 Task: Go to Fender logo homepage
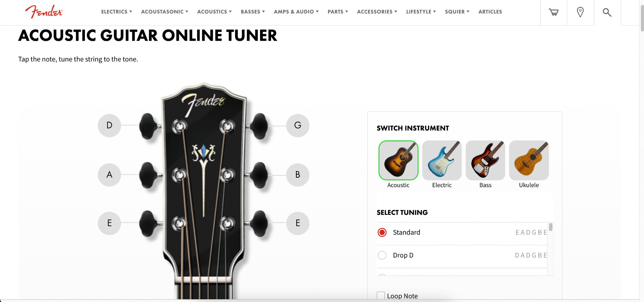point(44,12)
